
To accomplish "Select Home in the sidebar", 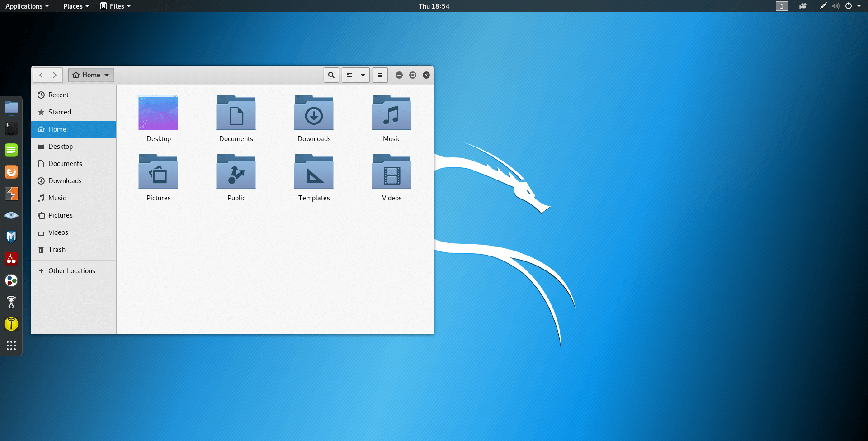I will pyautogui.click(x=74, y=129).
